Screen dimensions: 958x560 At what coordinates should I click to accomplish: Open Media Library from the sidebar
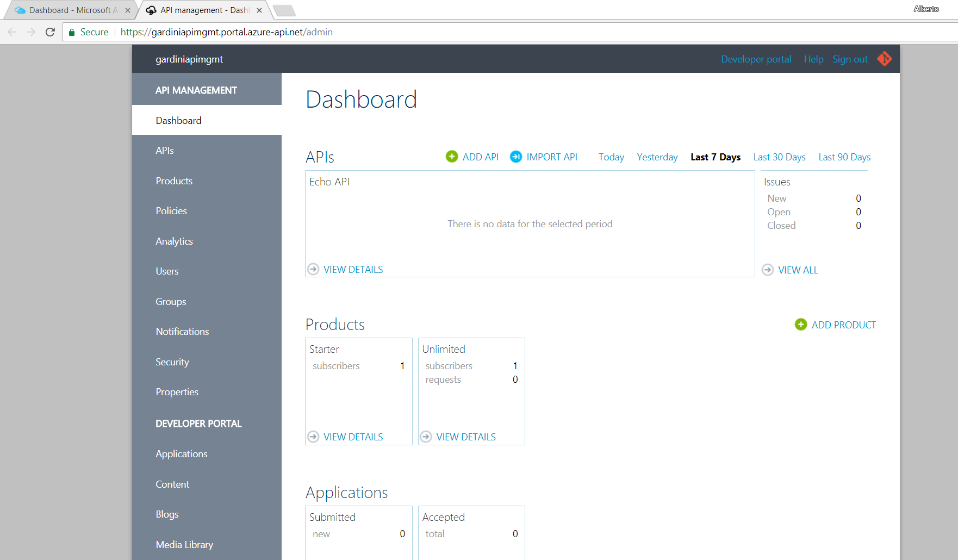[x=184, y=544]
